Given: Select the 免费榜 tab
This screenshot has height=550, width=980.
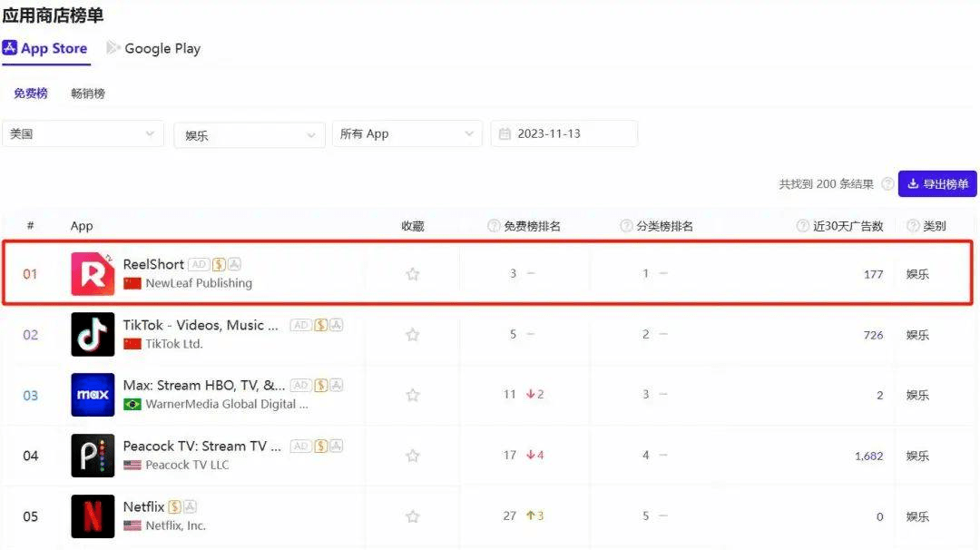Looking at the screenshot, I should (31, 93).
